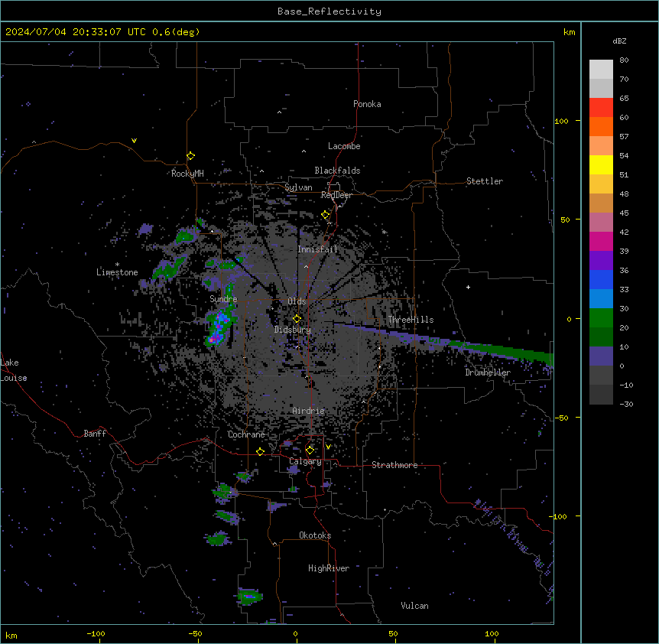Click the Ponoka city label
This screenshot has height=644, width=659.
tap(367, 104)
